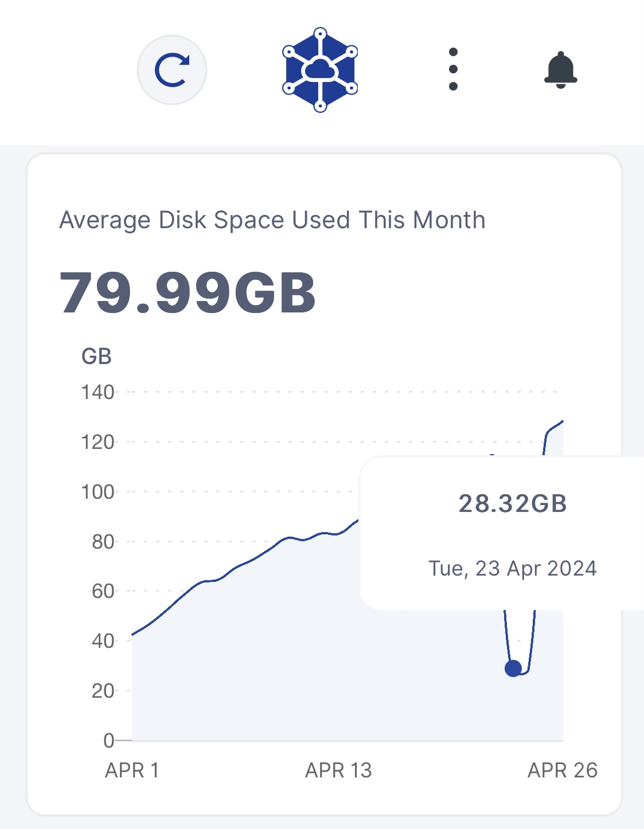Click the GB unit label above the axis
Screen dimensions: 644x829
click(x=96, y=357)
